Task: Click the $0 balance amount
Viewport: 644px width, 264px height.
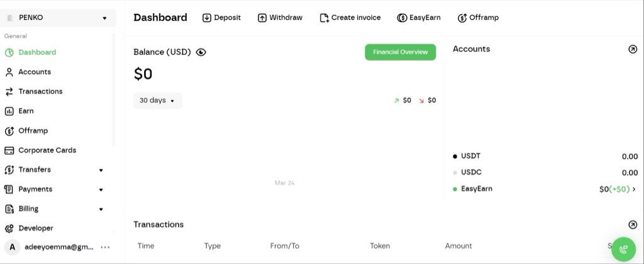Action: [x=143, y=74]
